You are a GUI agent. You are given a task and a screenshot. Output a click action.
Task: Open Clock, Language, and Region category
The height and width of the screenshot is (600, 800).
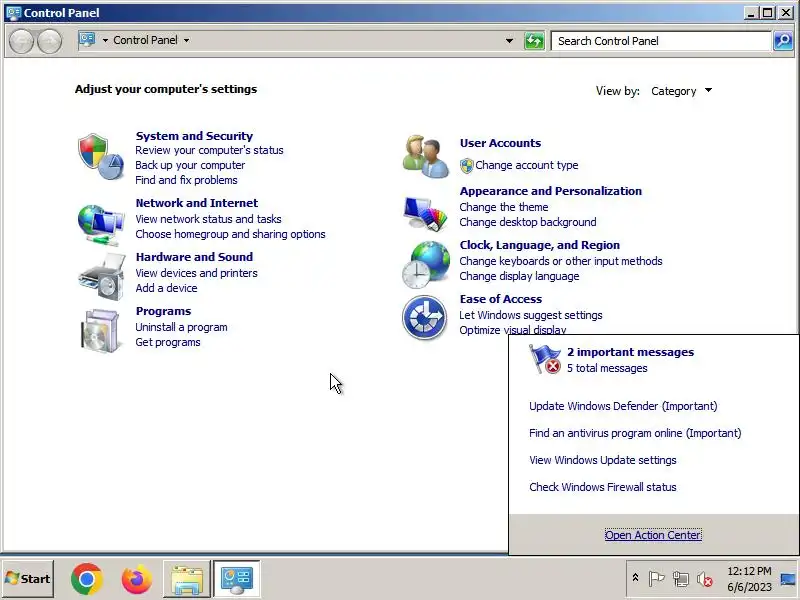tap(539, 245)
